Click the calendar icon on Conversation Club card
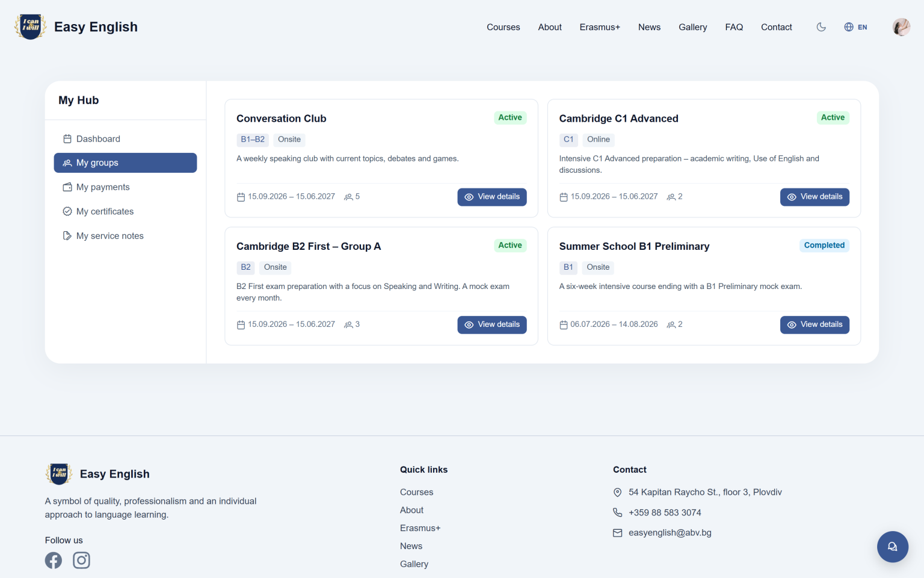 [241, 197]
